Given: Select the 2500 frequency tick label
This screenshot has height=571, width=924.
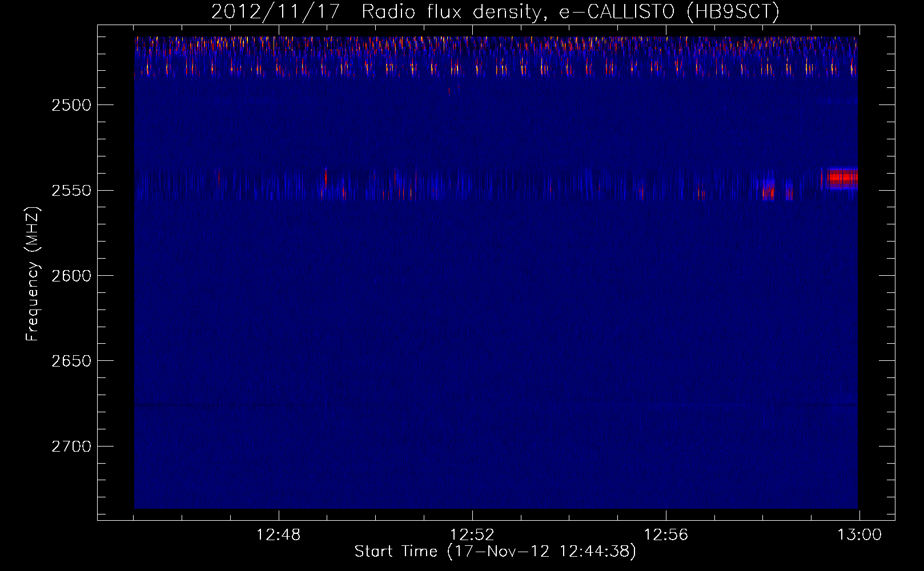Looking at the screenshot, I should point(71,105).
